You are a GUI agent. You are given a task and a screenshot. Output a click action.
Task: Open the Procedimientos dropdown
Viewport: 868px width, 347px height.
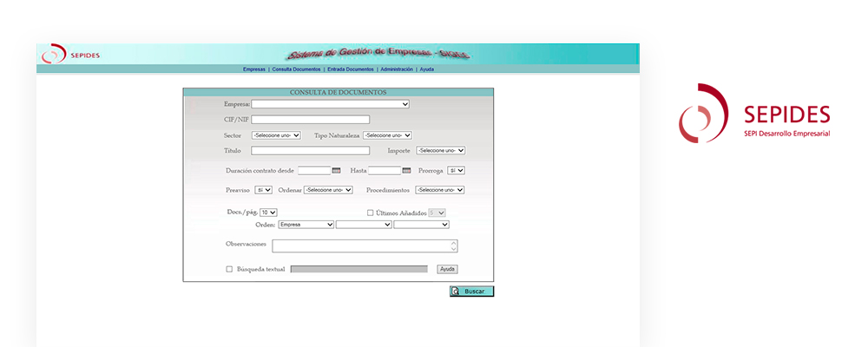(439, 190)
